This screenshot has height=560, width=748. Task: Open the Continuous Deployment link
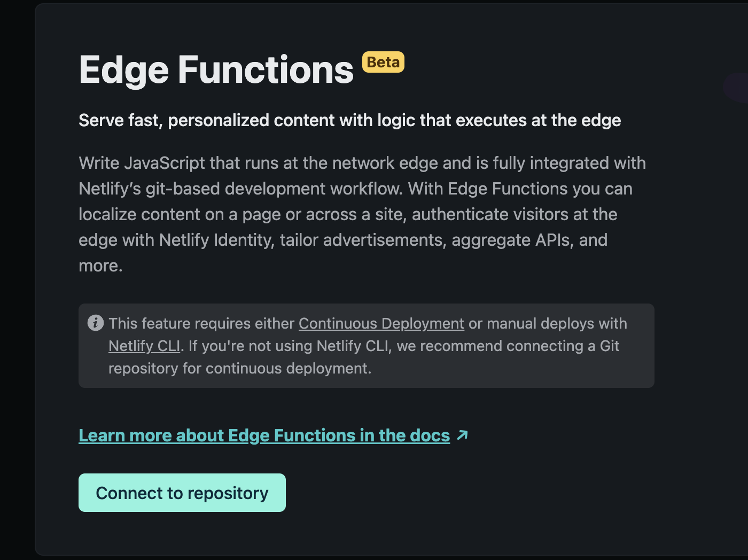(381, 323)
